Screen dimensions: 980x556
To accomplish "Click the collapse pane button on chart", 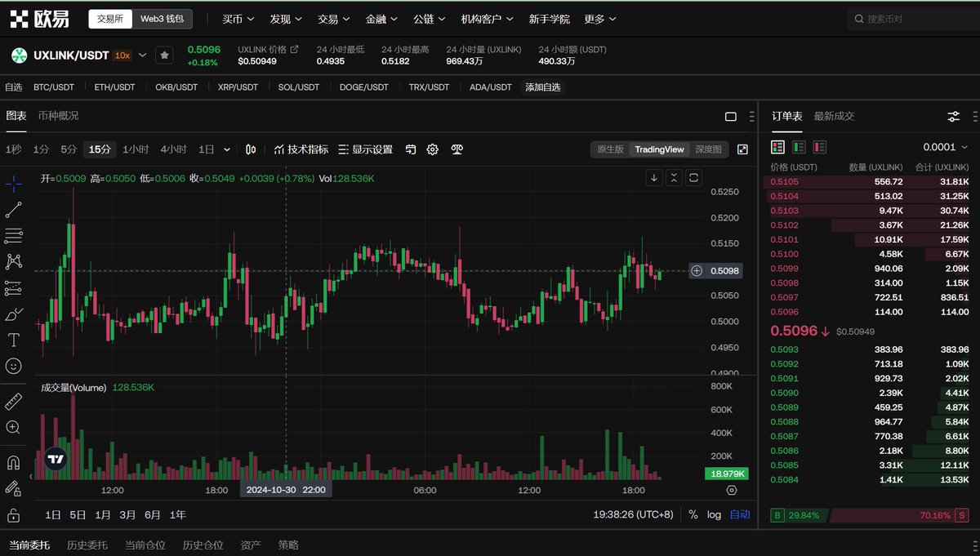I will 674,177.
